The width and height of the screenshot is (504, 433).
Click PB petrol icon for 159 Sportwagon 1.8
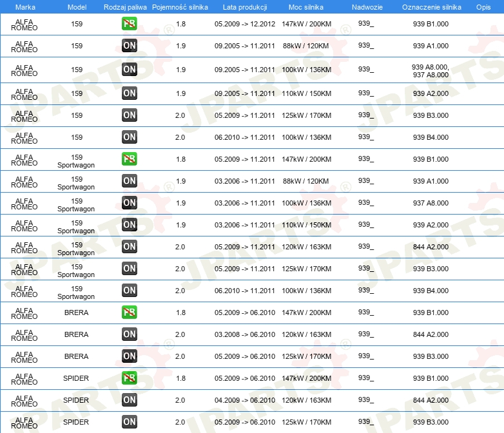tap(129, 159)
